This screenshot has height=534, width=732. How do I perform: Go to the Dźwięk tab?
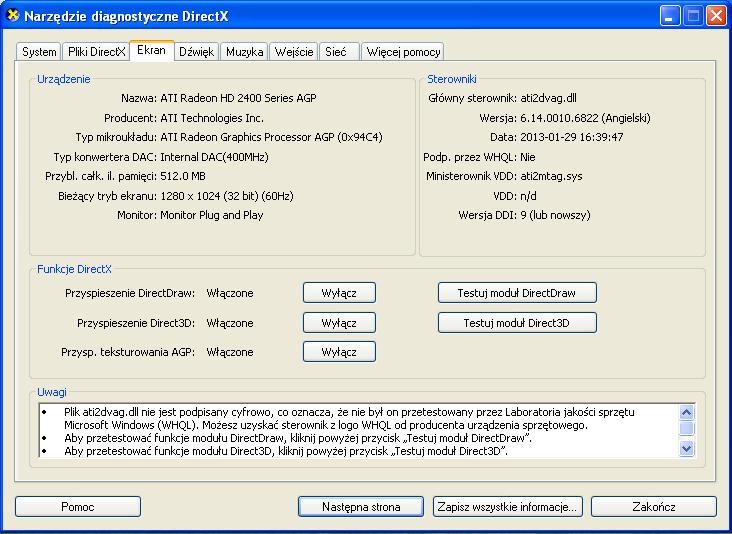click(x=196, y=52)
